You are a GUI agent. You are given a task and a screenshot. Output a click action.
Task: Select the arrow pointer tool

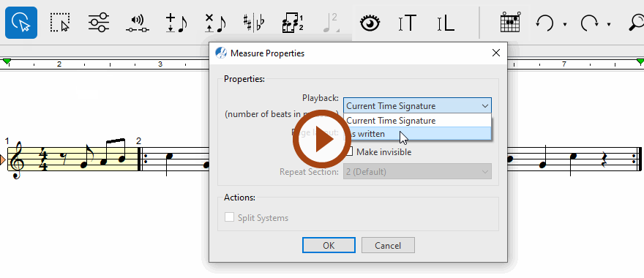(21, 23)
